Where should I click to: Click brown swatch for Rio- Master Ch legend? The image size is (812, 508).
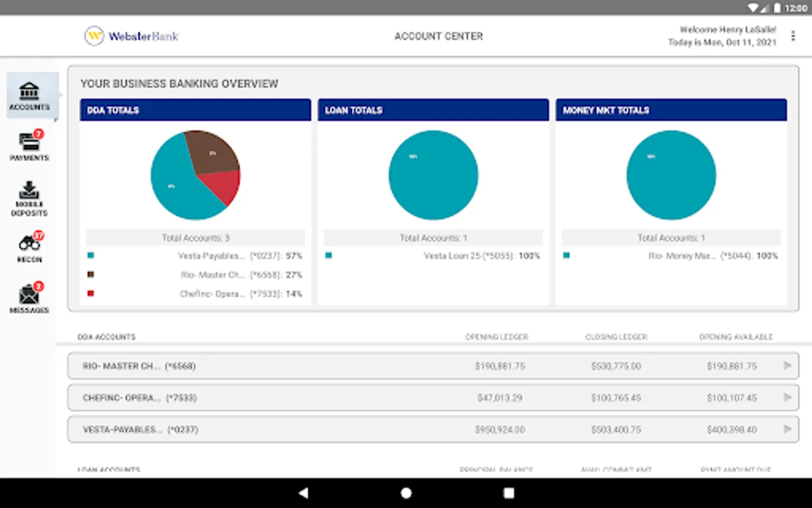[x=91, y=274]
